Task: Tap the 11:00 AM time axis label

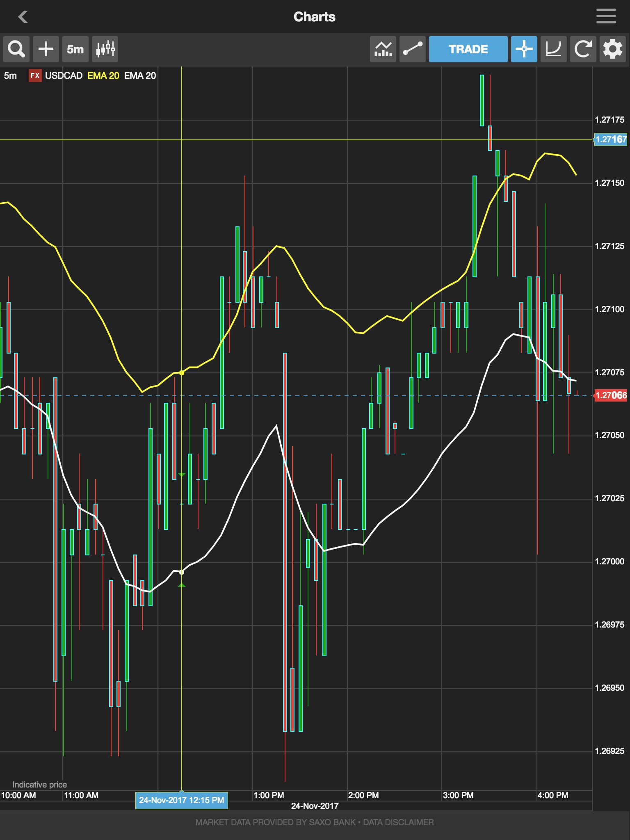Action: pyautogui.click(x=81, y=795)
